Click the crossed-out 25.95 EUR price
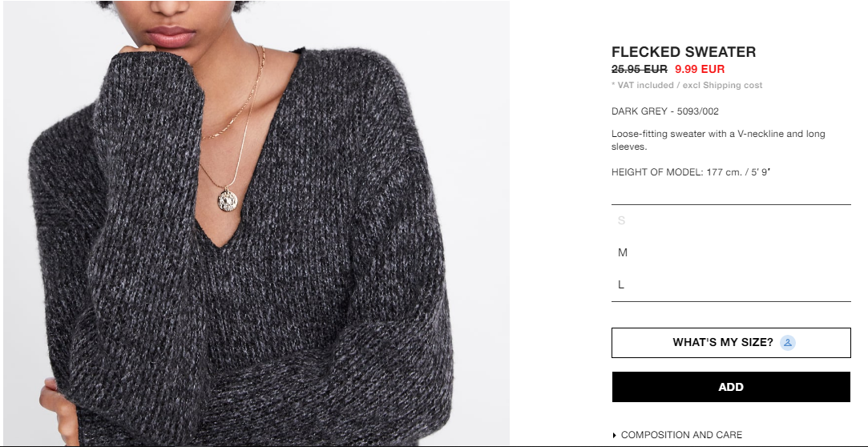868x447 pixels. coord(640,69)
